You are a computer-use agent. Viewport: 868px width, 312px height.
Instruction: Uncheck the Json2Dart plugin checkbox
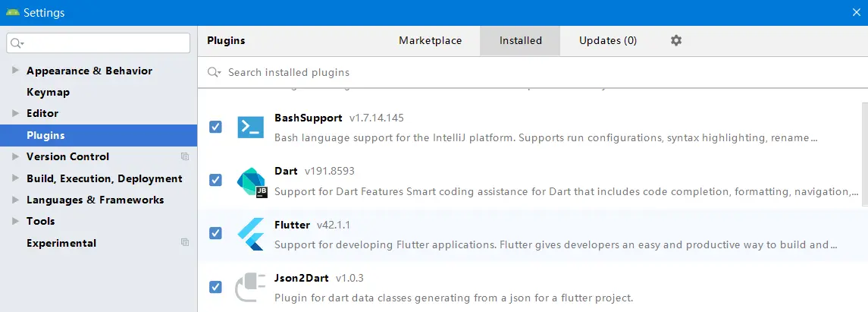215,287
